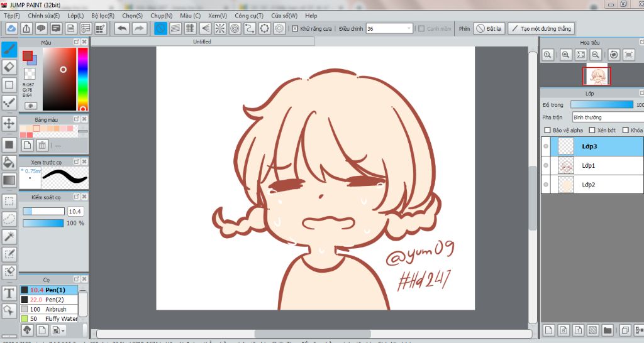Open the Chỉnh sửa(E) menu

coord(43,16)
